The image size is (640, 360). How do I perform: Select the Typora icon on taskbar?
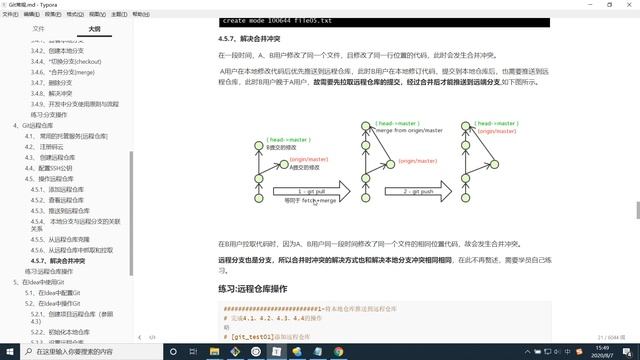click(276, 351)
